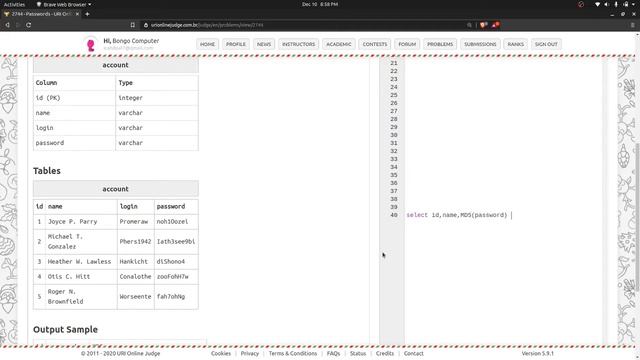Go to the HOME nav item

(x=207, y=44)
